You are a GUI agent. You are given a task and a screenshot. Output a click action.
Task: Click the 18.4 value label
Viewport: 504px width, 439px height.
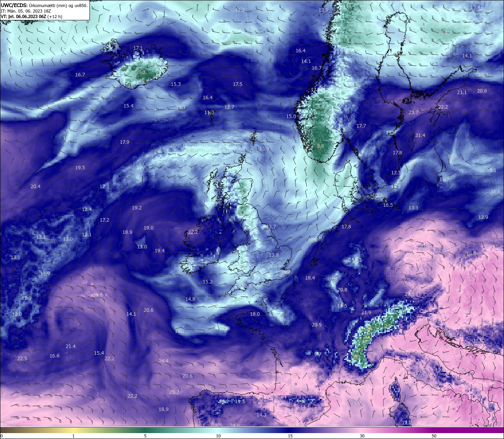coord(310,278)
